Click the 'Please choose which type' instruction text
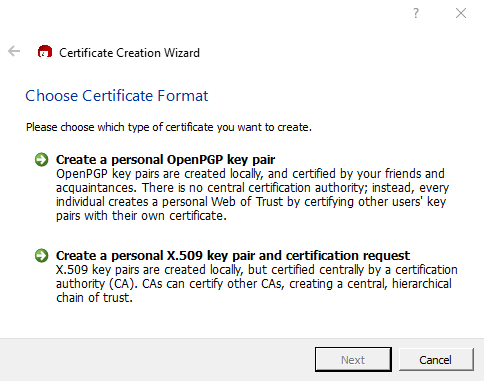 169,127
